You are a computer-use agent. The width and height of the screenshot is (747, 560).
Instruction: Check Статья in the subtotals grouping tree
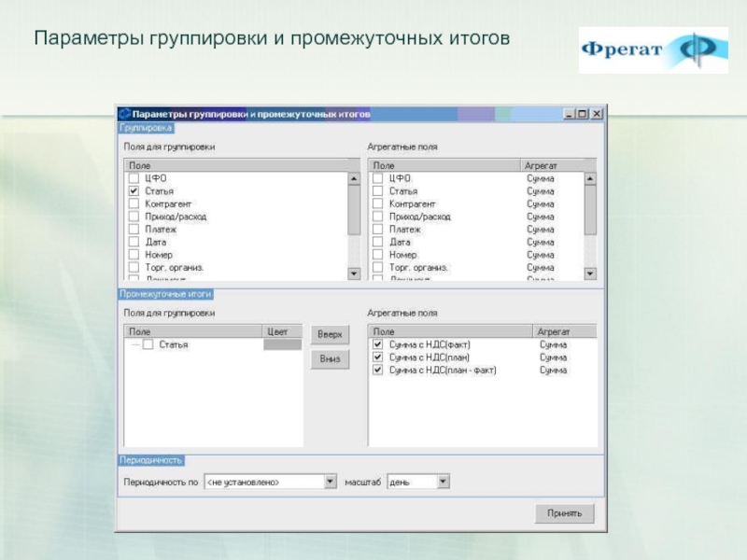coord(148,344)
